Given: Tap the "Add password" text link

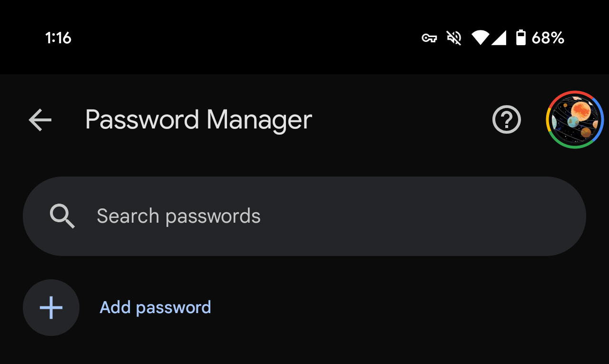Looking at the screenshot, I should pos(155,307).
